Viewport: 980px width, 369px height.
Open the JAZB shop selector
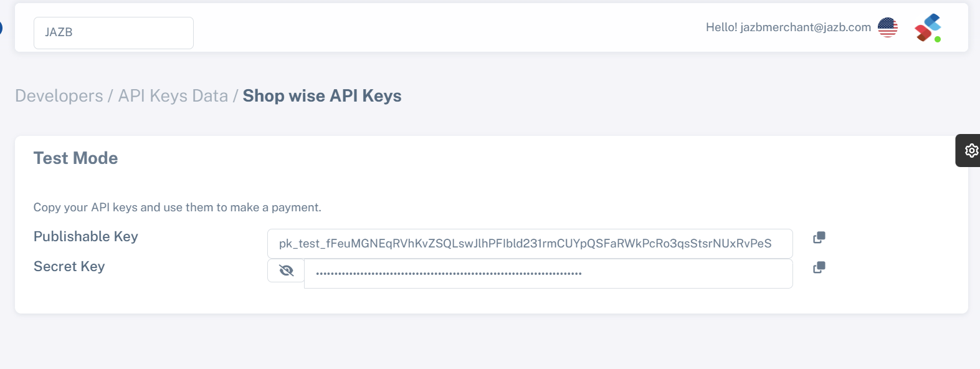[x=113, y=32]
